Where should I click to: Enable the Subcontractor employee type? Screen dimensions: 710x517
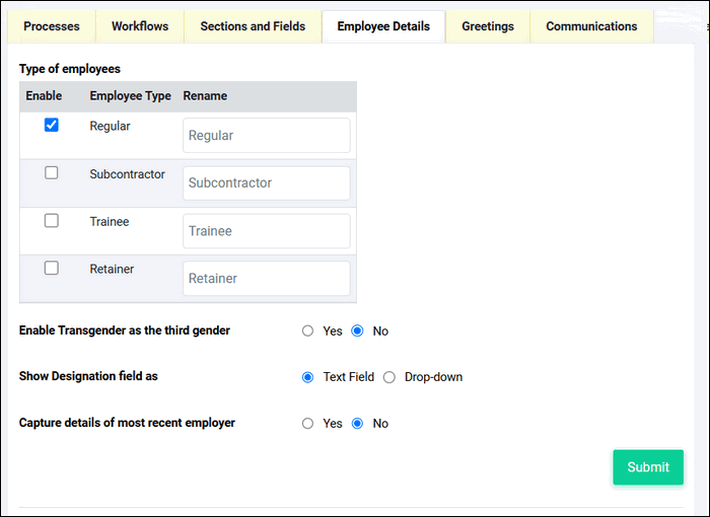coord(51,172)
